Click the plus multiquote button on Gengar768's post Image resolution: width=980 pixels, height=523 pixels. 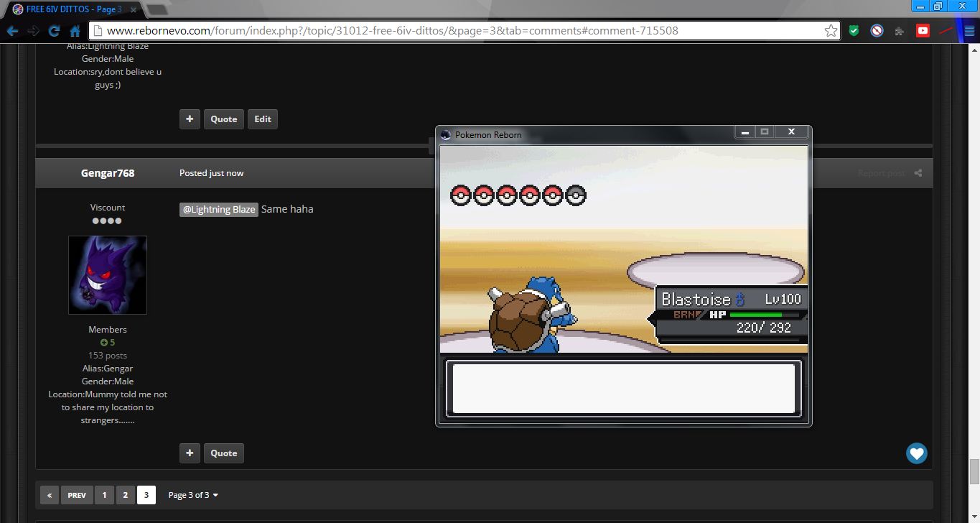189,453
